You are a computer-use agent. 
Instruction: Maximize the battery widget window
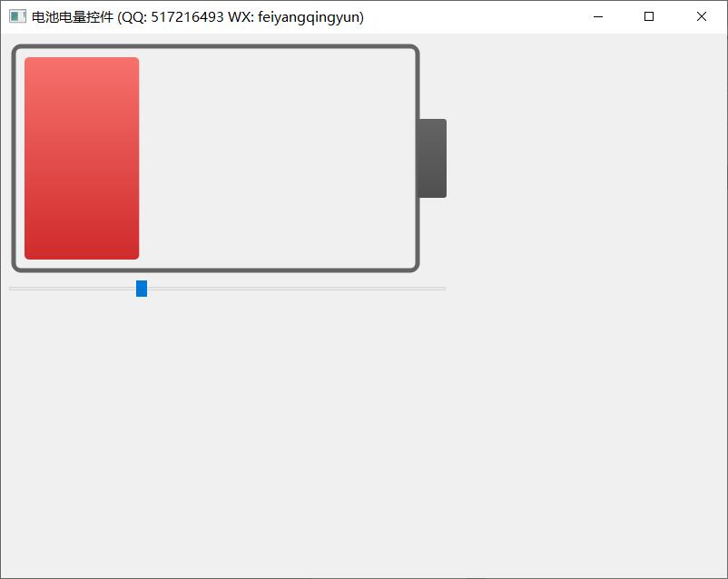649,16
